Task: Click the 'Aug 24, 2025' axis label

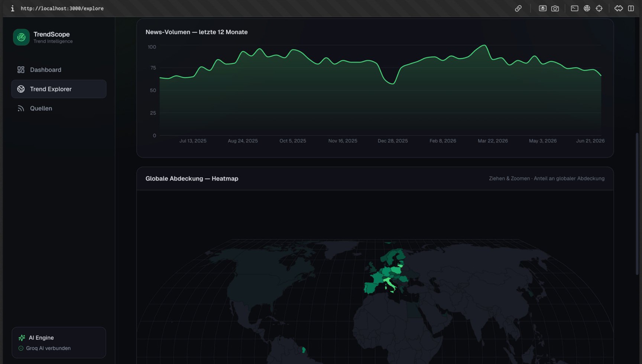Action: 243,141
